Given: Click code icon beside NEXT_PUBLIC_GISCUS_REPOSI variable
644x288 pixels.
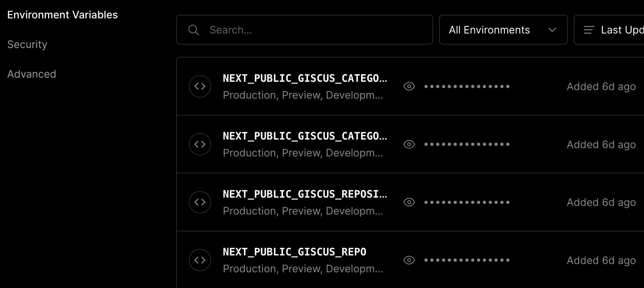Looking at the screenshot, I should 200,202.
